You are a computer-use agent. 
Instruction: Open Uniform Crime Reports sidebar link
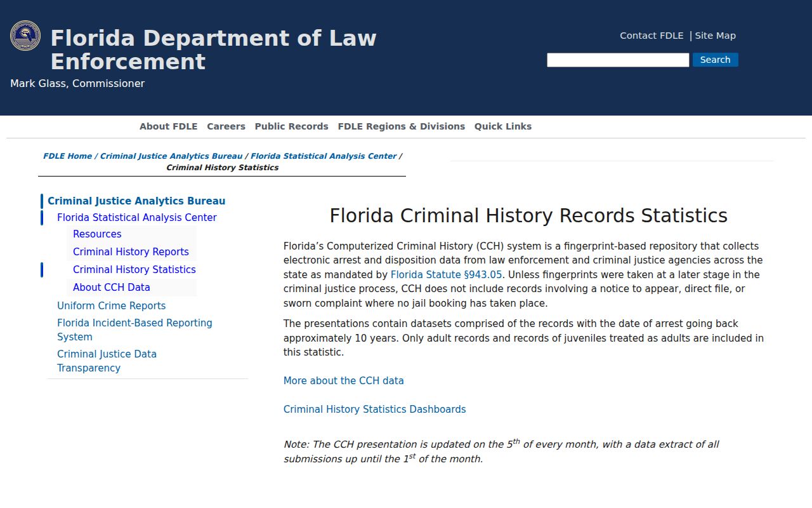click(112, 306)
